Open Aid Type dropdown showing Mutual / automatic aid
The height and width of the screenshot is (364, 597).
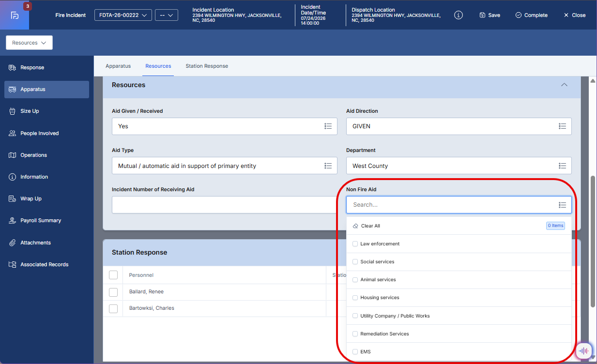pyautogui.click(x=225, y=166)
